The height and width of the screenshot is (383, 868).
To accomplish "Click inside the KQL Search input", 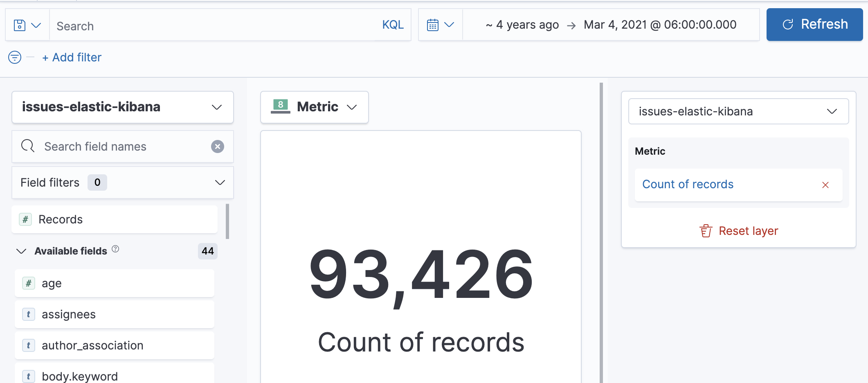I will coord(164,25).
